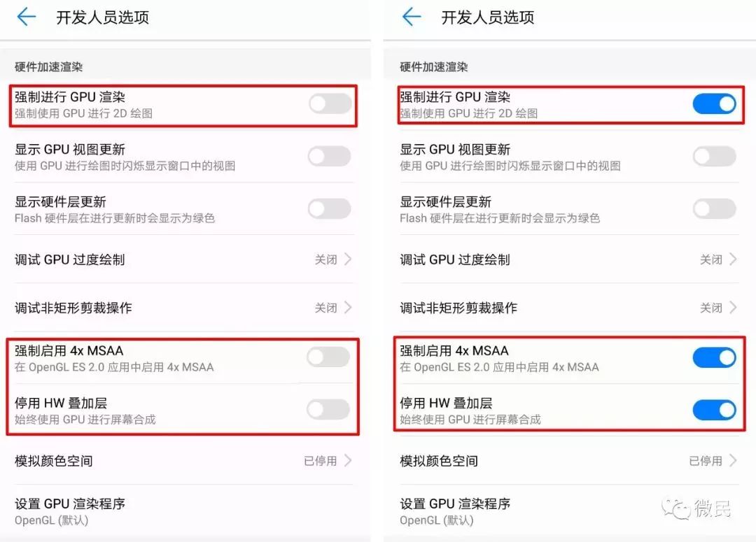
Task: Enable 停用 HW 叠加层 in left screen
Action: [329, 410]
